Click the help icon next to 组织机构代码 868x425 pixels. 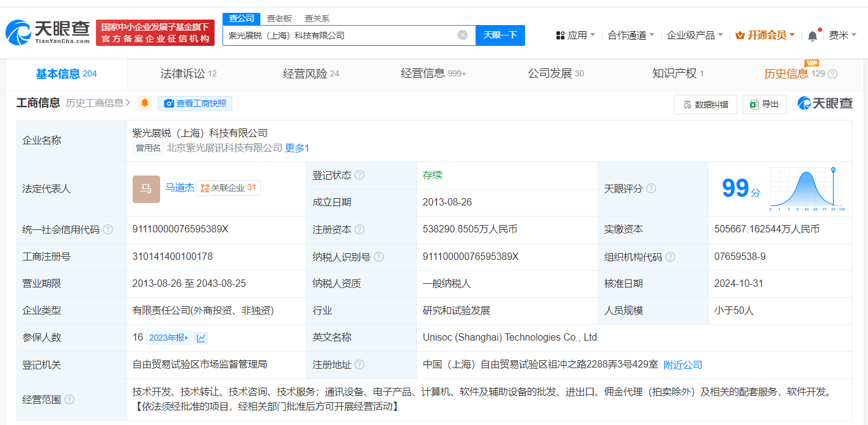coord(670,257)
